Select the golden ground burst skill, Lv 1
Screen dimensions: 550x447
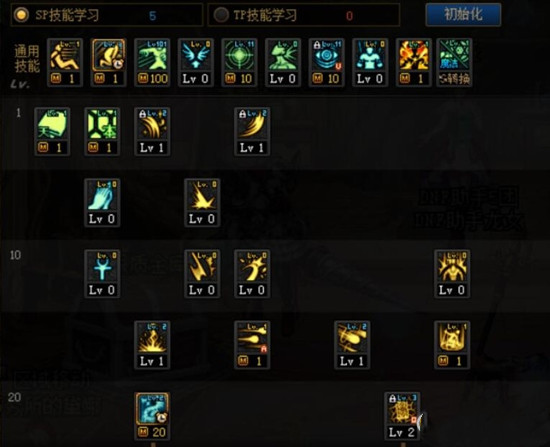click(x=152, y=345)
